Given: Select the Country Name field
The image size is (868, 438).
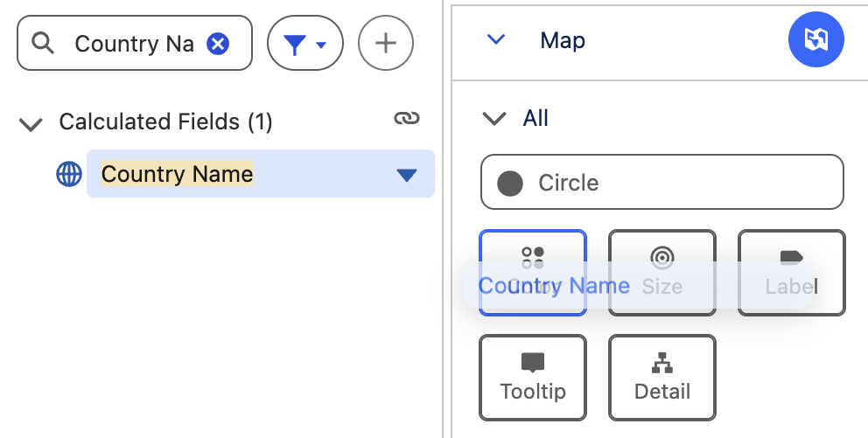Looking at the screenshot, I should [x=261, y=174].
